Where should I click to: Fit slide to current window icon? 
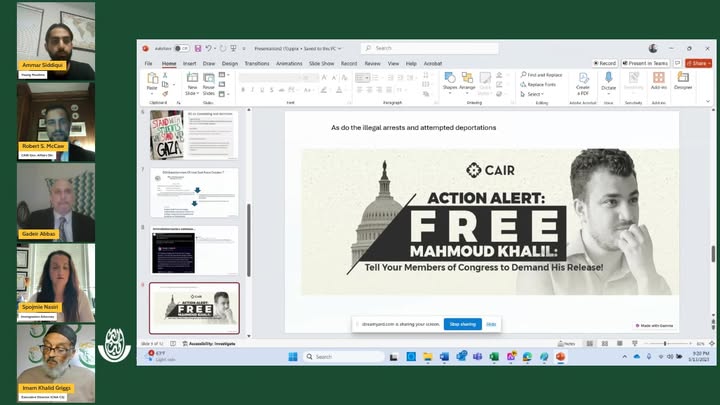[712, 343]
